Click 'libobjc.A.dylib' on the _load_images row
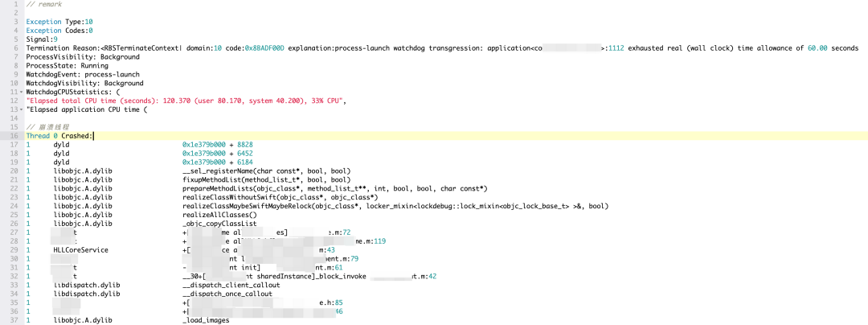 [83, 322]
